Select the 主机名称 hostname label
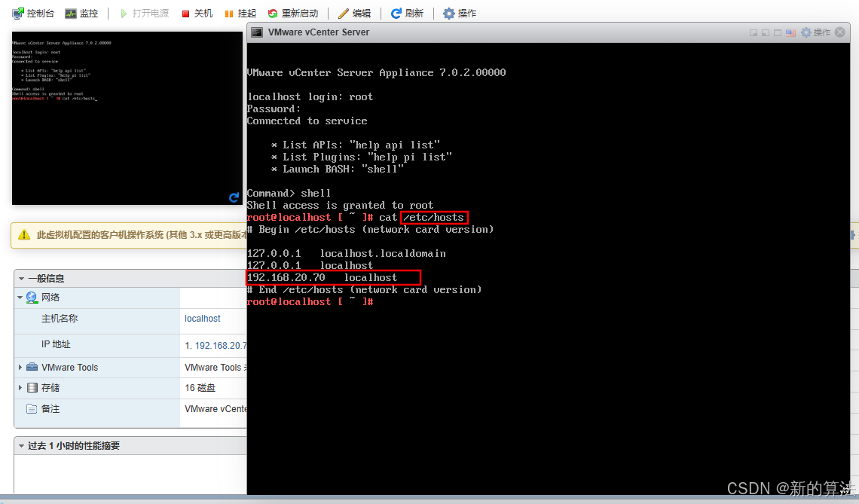859x504 pixels. click(x=60, y=318)
